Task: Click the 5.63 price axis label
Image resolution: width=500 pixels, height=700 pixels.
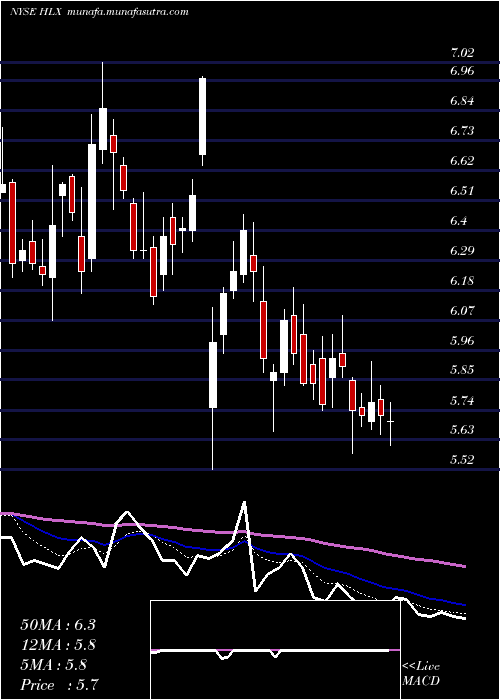Action: coord(462,430)
